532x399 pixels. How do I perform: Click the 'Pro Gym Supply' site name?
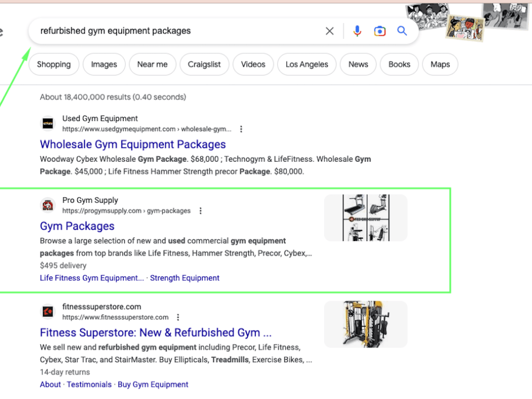pyautogui.click(x=90, y=201)
